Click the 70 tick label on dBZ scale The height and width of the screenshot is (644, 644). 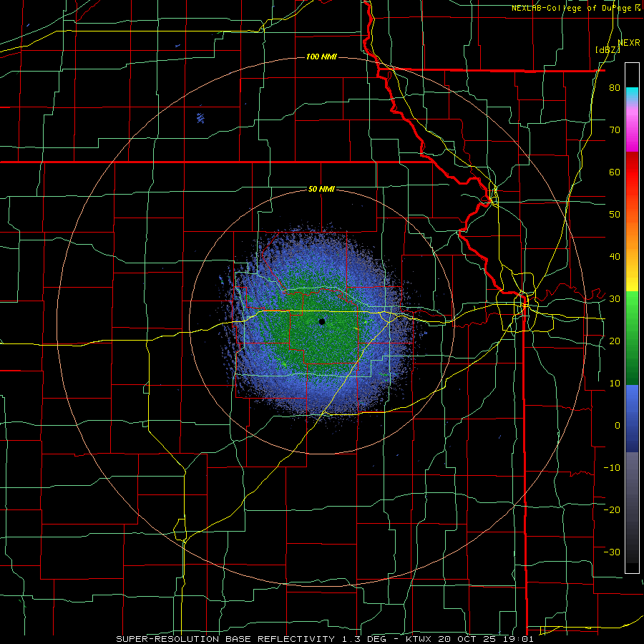click(615, 130)
